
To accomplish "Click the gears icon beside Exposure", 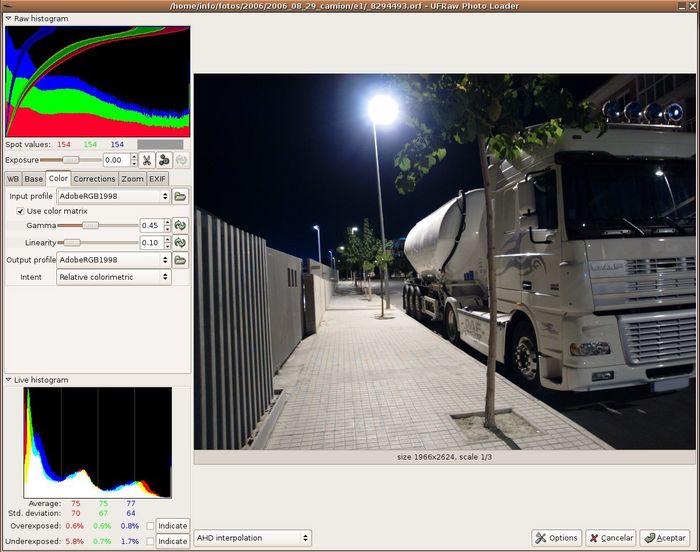I will [164, 160].
